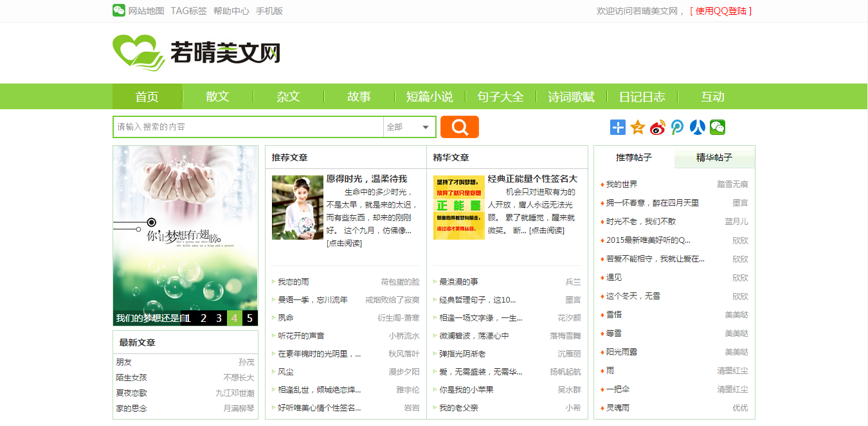Open the article 听花开的声音

click(x=301, y=336)
